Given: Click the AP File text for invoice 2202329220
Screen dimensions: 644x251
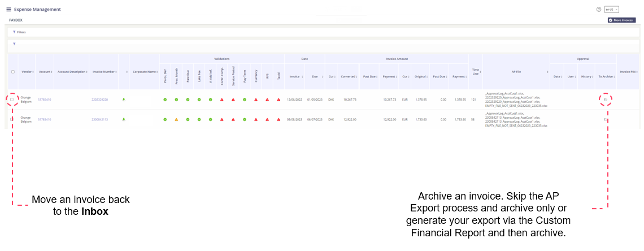Looking at the screenshot, I should [x=516, y=99].
